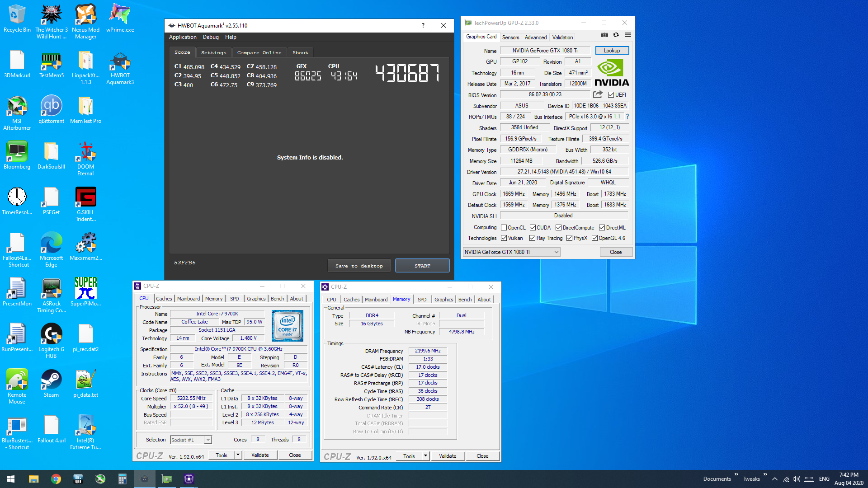Take a GPU-Z screenshot with camera icon
The image size is (868, 488).
coord(604,35)
